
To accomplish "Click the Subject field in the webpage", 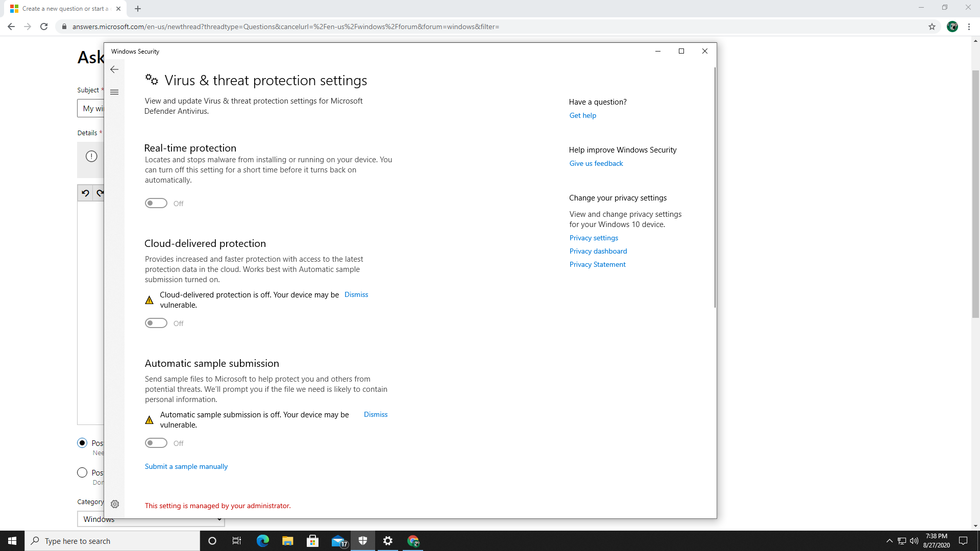I will point(91,108).
